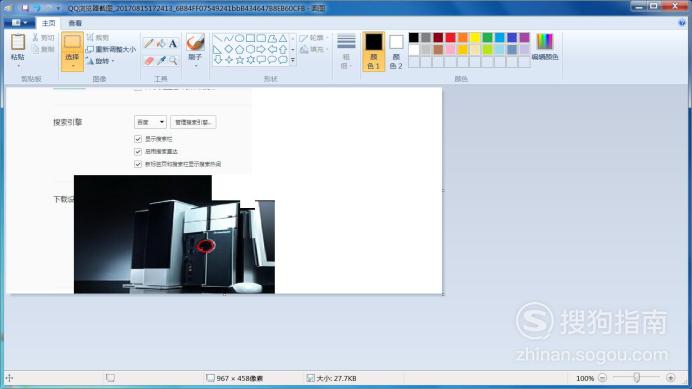Screen dimensions: 692x389
Task: Click the zoom in plus button
Action: click(x=670, y=378)
